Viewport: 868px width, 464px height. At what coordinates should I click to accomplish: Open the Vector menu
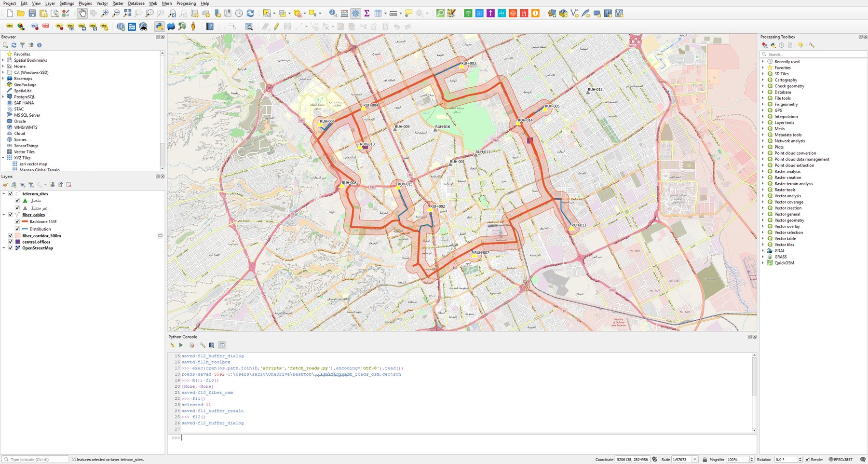(102, 3)
